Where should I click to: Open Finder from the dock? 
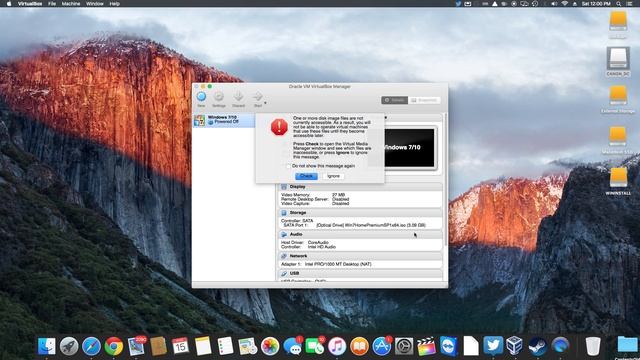point(47,346)
